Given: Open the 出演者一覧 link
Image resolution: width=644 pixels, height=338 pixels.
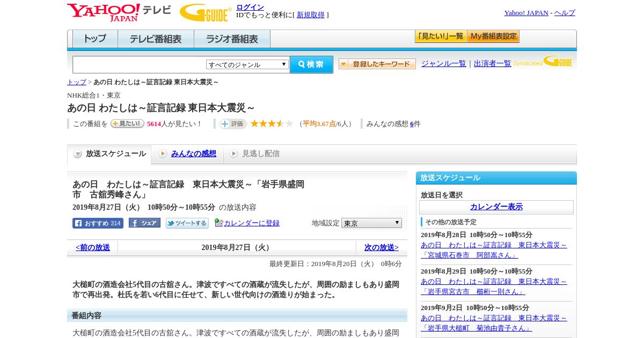Looking at the screenshot, I should coord(493,64).
